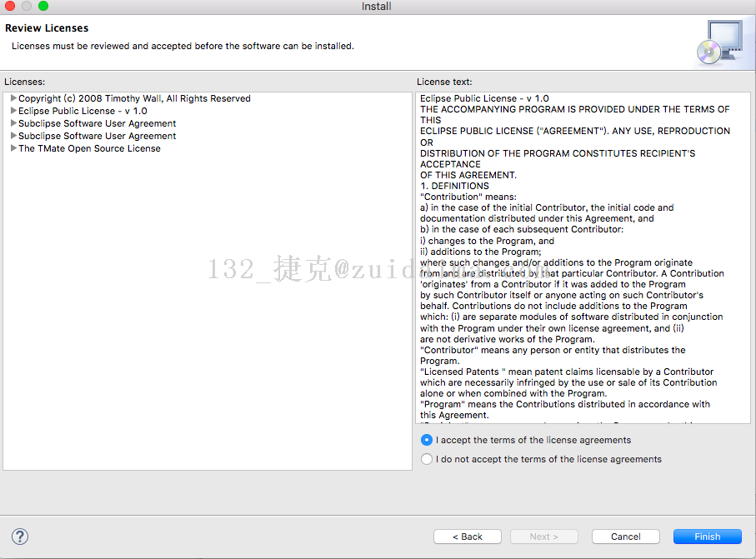Screen dimensions: 756x559
Task: Expand Eclipse Public License v 1.0 triangle
Action: (x=13, y=111)
